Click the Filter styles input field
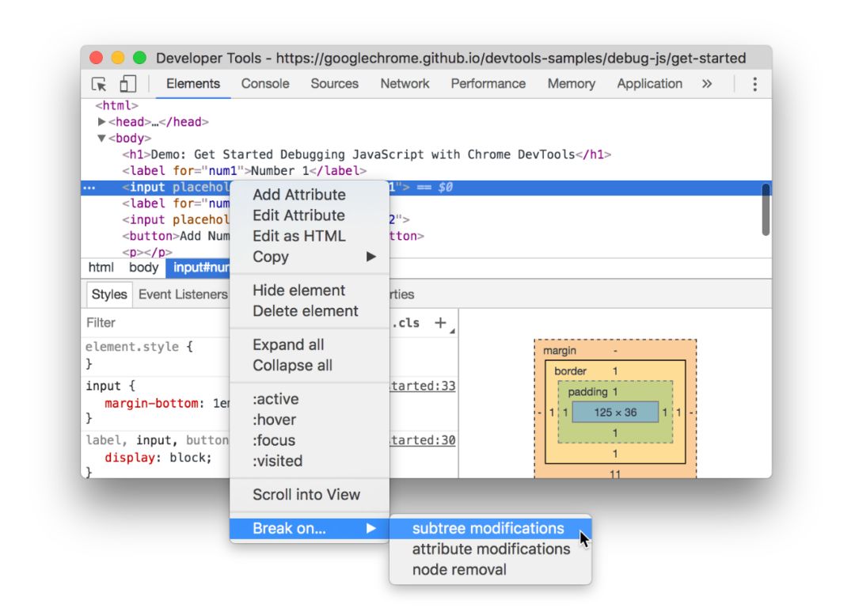This screenshot has height=616, width=855. point(157,323)
